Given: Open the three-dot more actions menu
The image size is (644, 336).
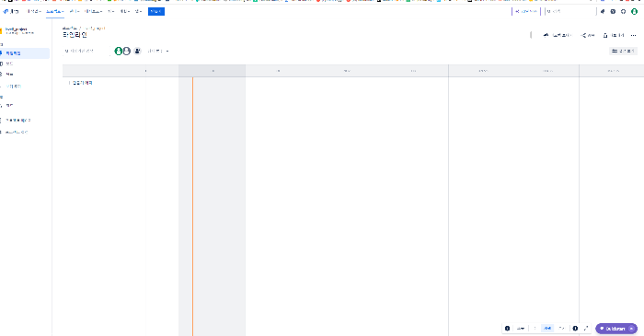Looking at the screenshot, I should [633, 35].
